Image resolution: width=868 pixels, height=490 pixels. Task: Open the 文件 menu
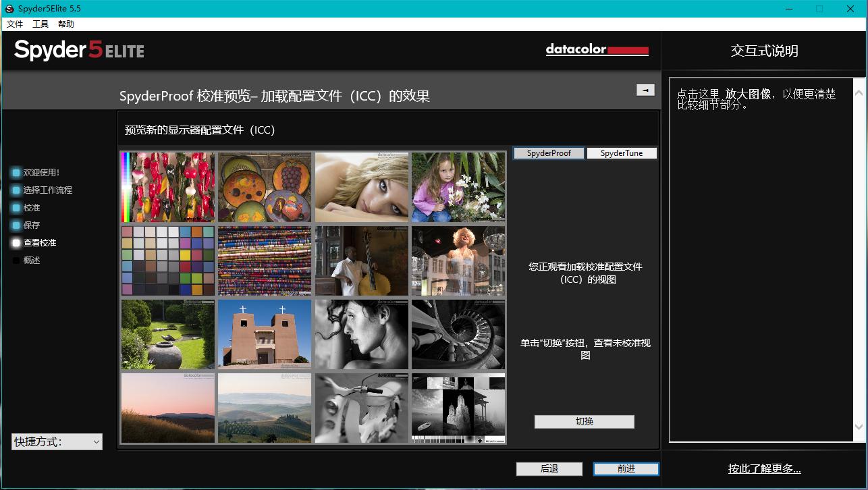click(15, 24)
